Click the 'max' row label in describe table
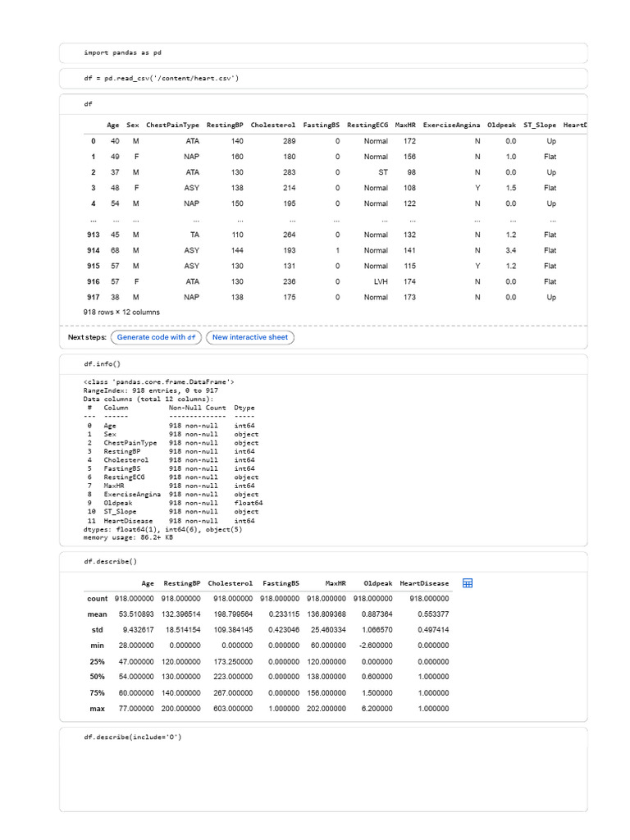This screenshot has width=630, height=840. click(x=97, y=709)
